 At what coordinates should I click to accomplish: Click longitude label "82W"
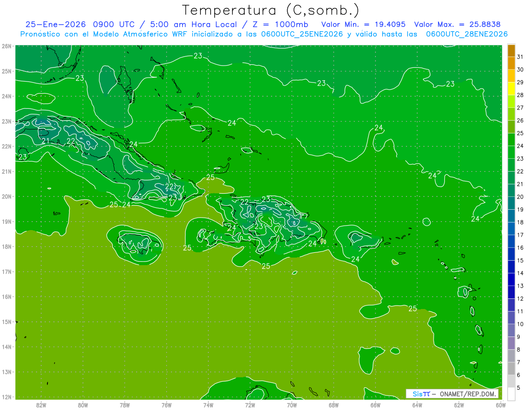pos(41,405)
